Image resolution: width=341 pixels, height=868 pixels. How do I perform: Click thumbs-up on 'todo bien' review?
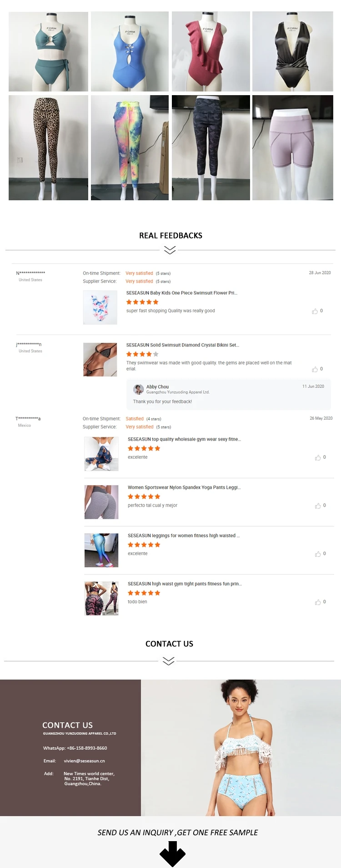click(x=318, y=602)
